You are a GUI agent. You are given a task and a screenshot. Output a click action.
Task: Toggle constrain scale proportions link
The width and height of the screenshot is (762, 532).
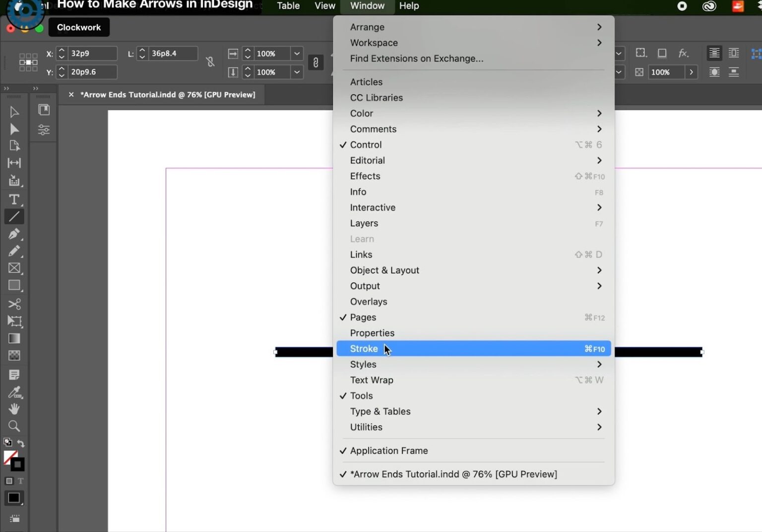click(316, 63)
